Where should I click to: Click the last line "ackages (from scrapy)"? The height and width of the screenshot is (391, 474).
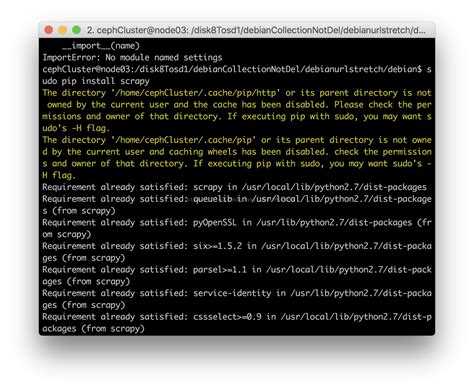coord(93,329)
